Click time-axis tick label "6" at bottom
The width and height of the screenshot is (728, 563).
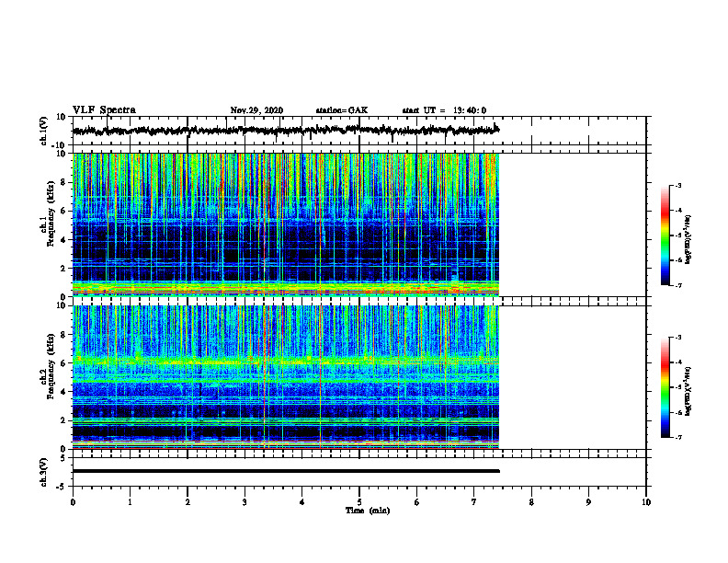click(x=417, y=502)
